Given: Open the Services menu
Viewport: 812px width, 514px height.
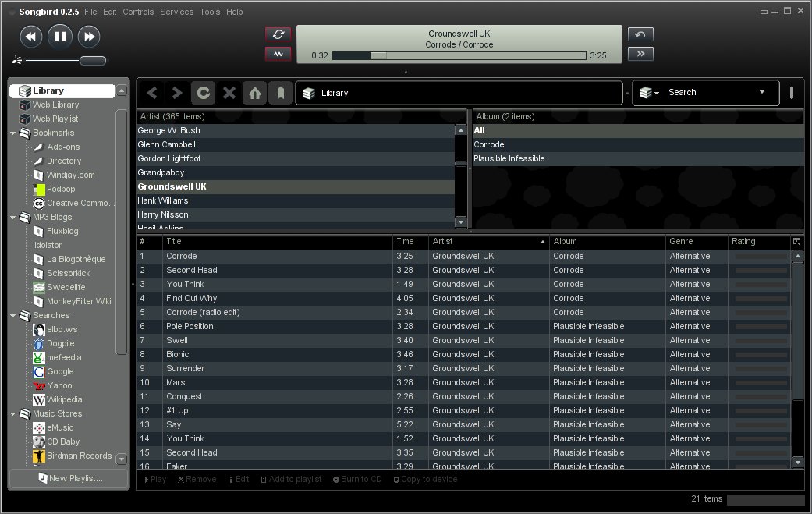Looking at the screenshot, I should click(176, 12).
